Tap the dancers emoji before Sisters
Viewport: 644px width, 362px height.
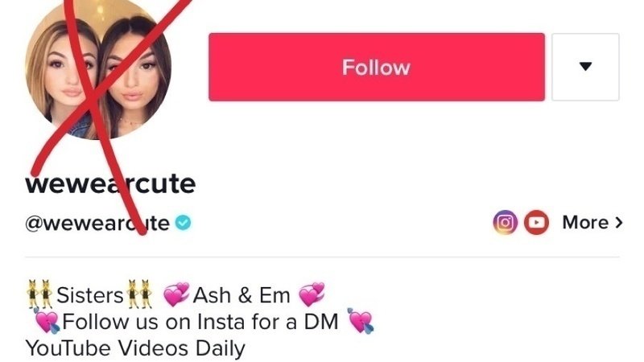point(39,294)
